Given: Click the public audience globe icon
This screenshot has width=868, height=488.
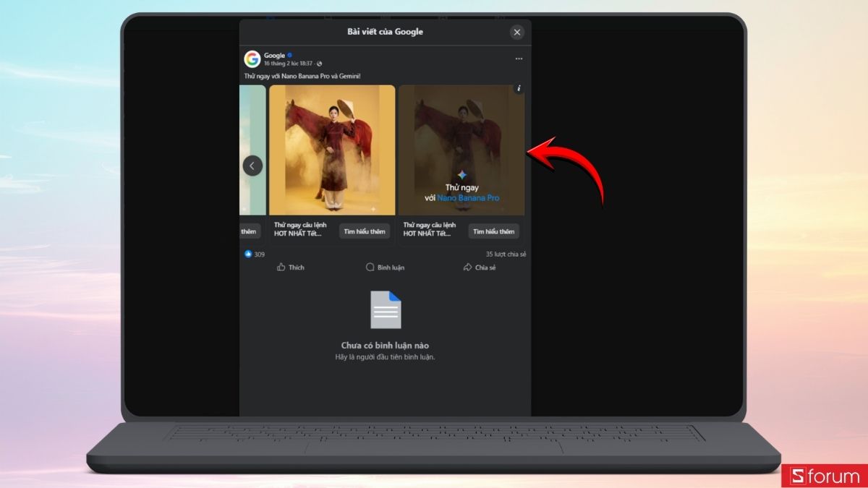Looking at the screenshot, I should click(320, 64).
